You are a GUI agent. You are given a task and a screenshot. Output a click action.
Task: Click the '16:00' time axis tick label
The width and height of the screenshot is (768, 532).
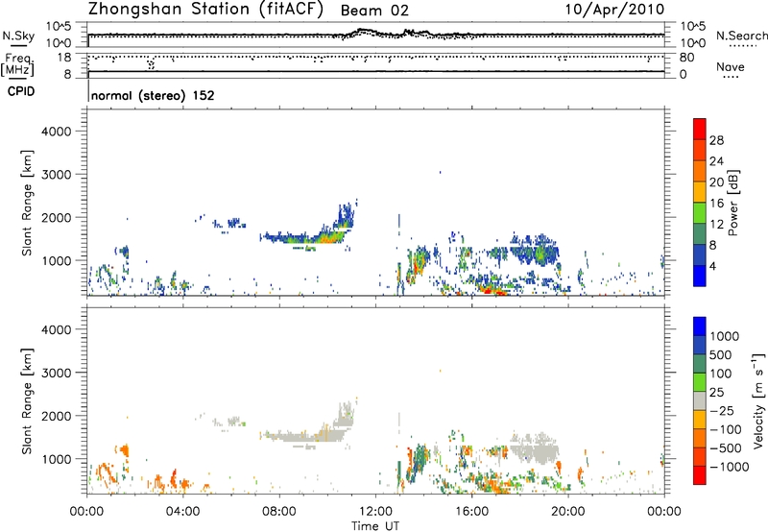click(471, 512)
